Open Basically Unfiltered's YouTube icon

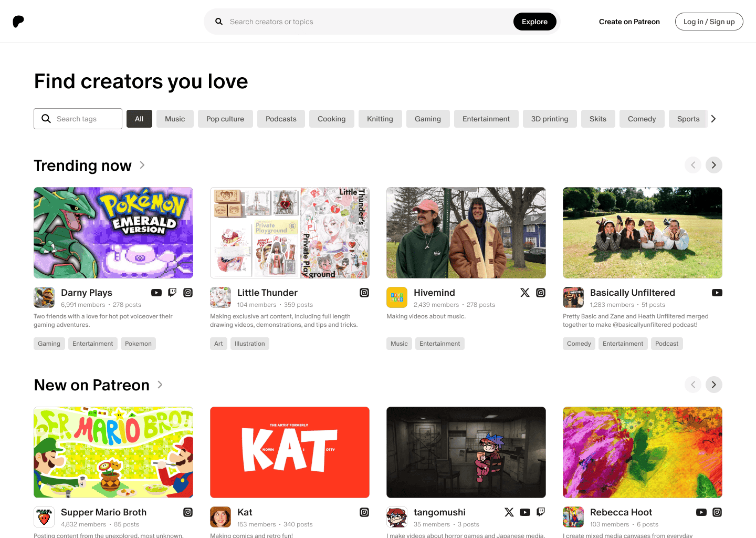(x=717, y=293)
